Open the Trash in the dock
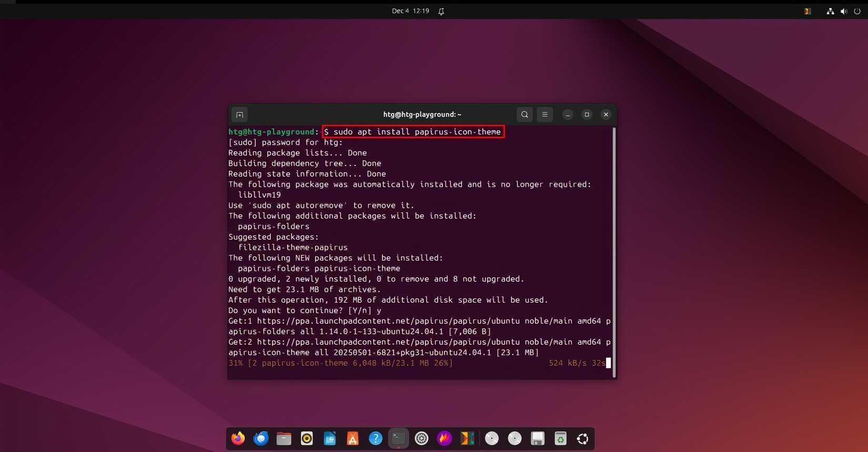Screen dimensions: 868x452 560,438
